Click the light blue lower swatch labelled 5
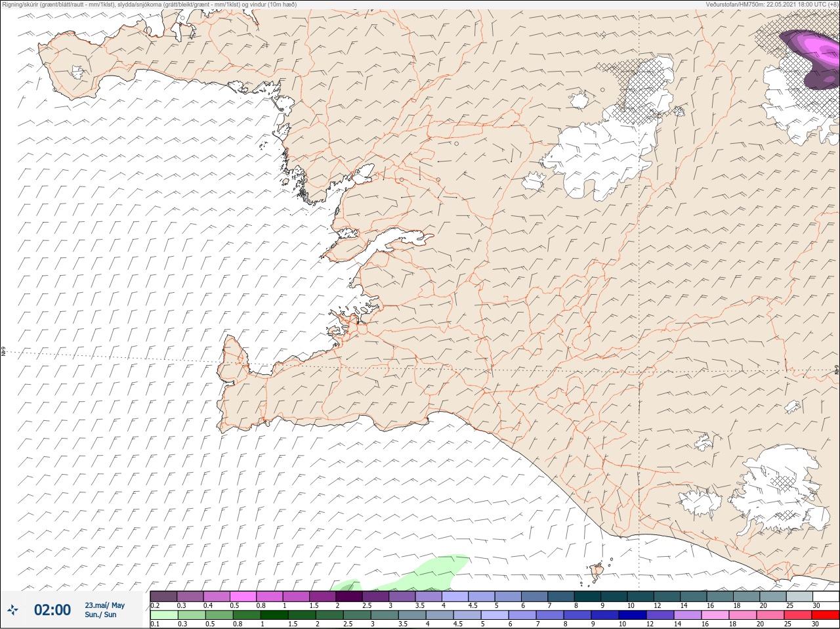This screenshot has height=629, width=840. click(495, 615)
